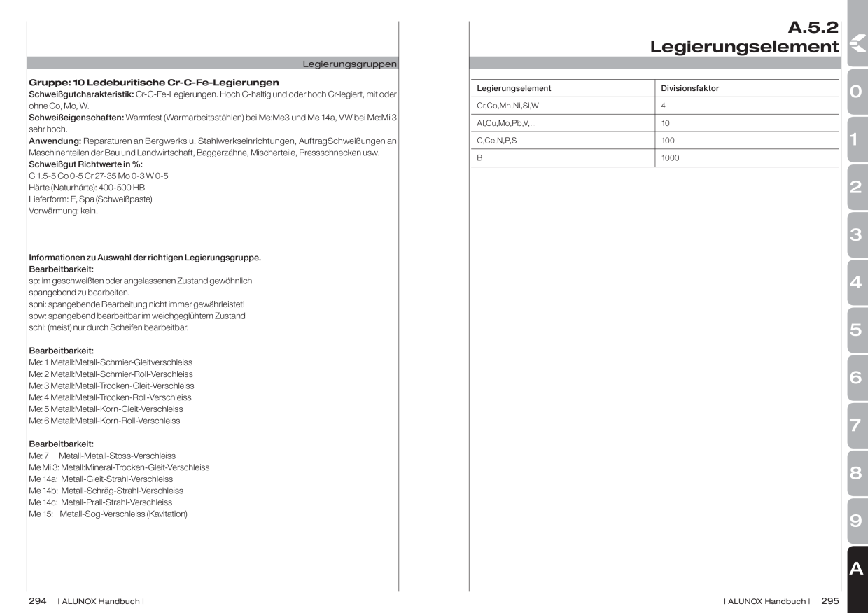This screenshot has width=868, height=613.
Task: Click the Legierungselement page title
Action: [x=745, y=47]
